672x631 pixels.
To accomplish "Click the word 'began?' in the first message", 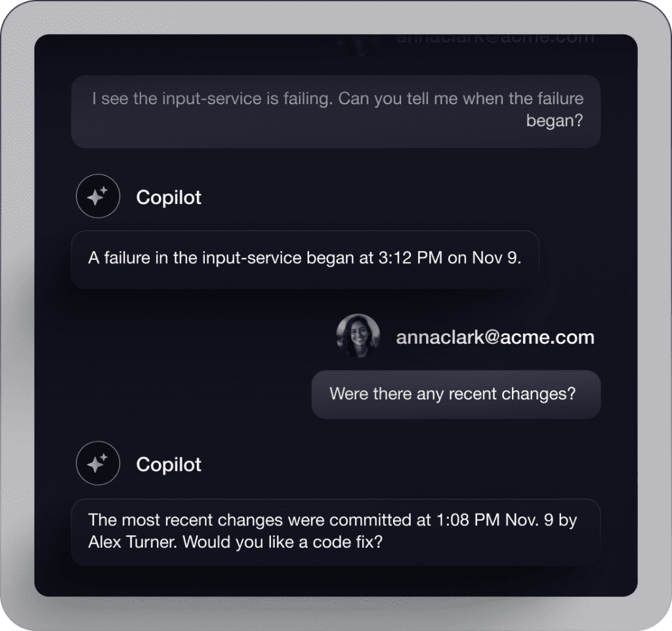I will (555, 121).
